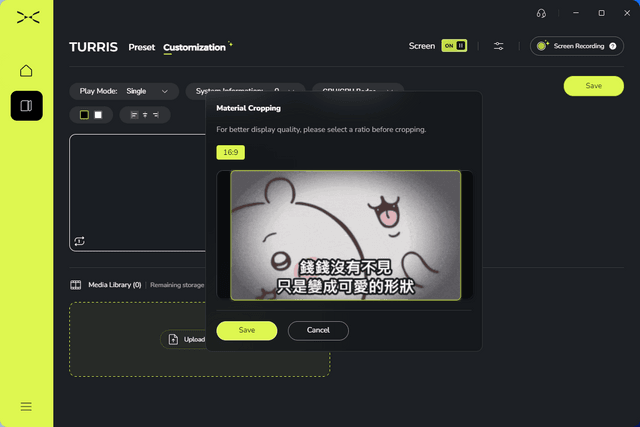Open customer support headset icon
Viewport: 640px width, 427px height.
pos(541,13)
